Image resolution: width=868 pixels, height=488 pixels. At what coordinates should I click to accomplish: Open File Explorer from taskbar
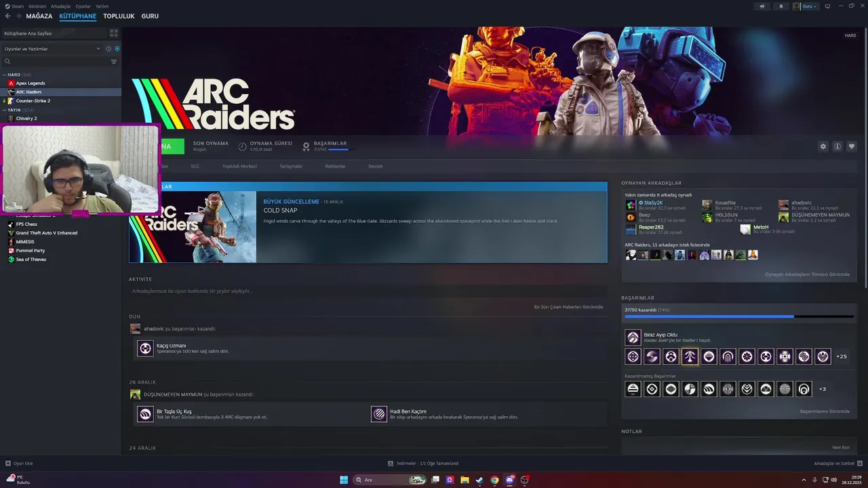(x=465, y=480)
